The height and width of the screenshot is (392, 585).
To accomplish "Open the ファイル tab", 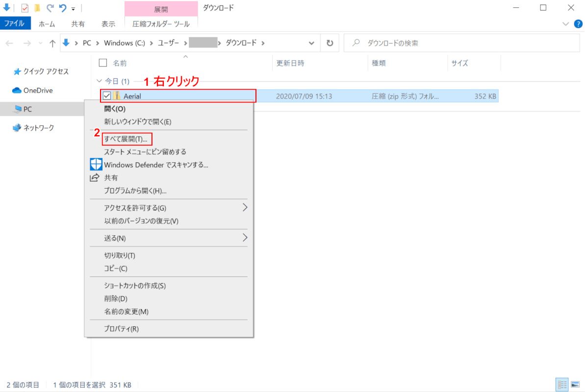I will [15, 24].
